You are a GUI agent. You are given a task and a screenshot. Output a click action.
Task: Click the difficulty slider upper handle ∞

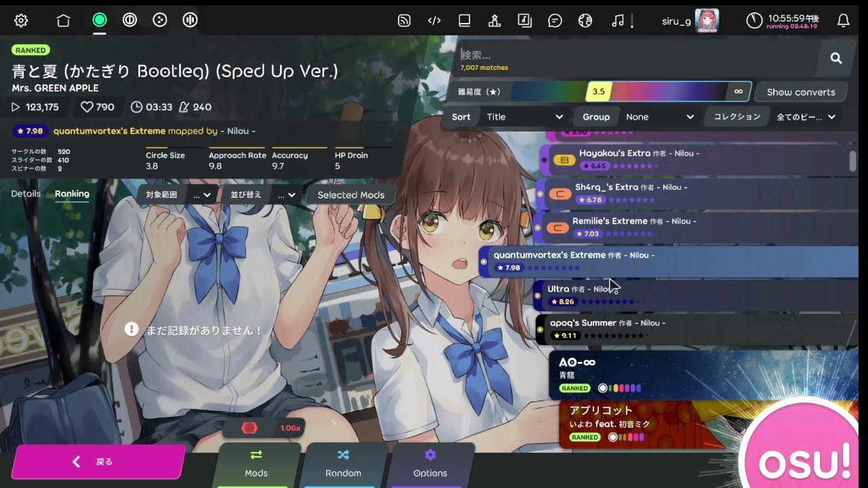point(738,91)
